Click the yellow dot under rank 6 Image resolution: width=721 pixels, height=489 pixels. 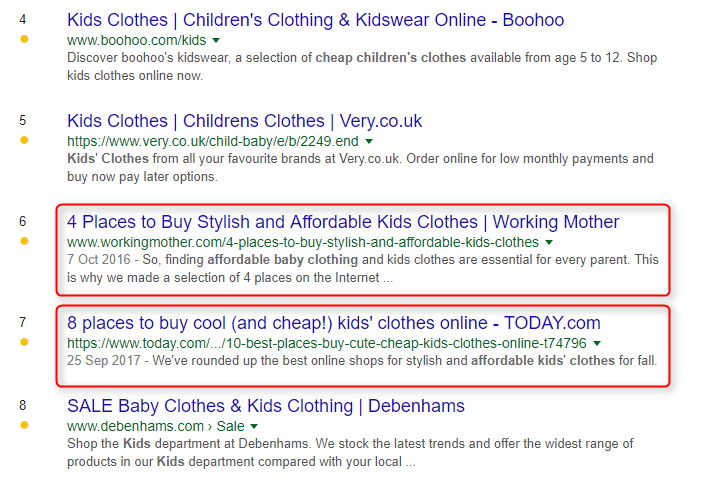coord(24,241)
